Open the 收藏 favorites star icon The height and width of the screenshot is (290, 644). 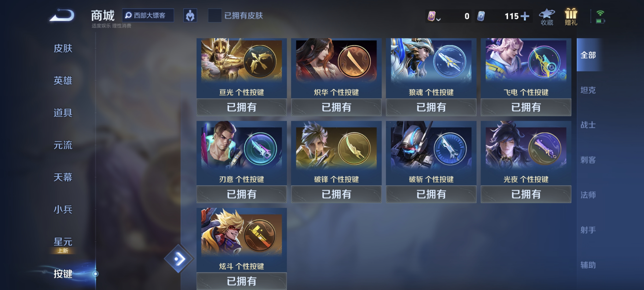tap(547, 17)
